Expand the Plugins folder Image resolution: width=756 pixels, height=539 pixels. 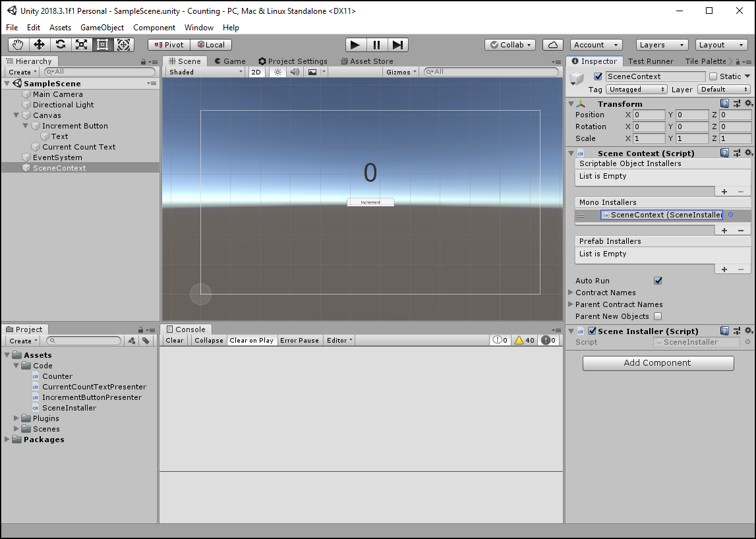pyautogui.click(x=15, y=418)
